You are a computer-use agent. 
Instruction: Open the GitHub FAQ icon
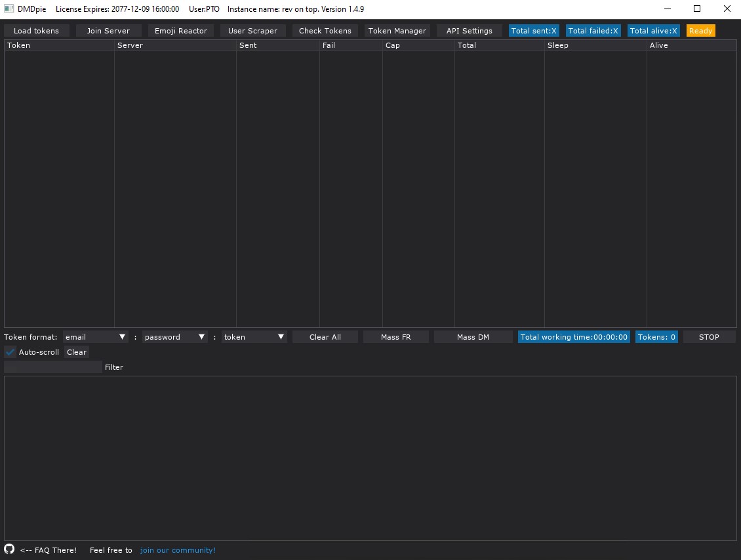9,549
